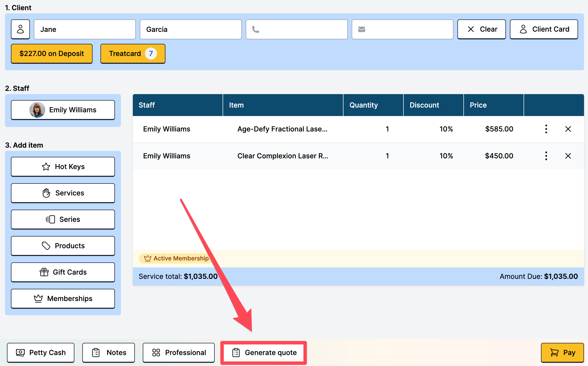Open the Gift Cards category
This screenshot has height=366, width=588.
tap(63, 272)
